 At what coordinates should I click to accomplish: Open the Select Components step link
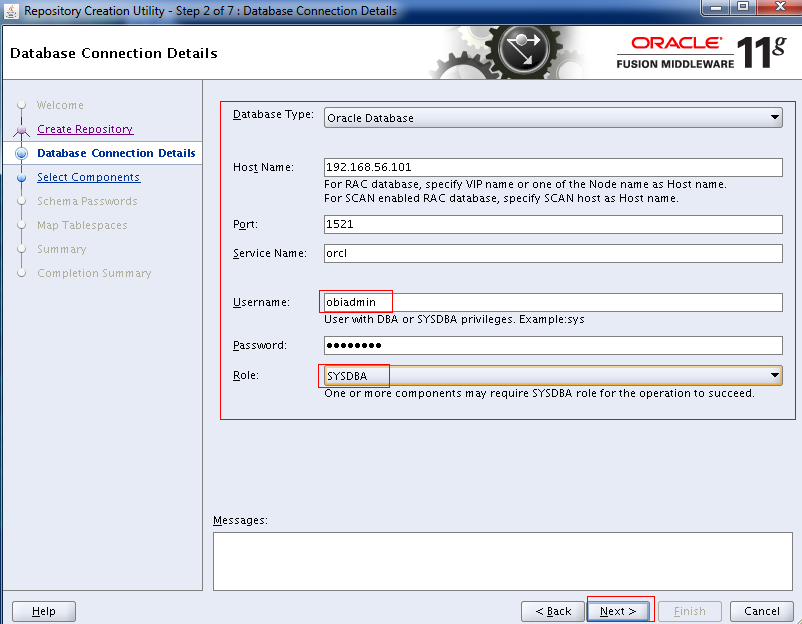88,177
